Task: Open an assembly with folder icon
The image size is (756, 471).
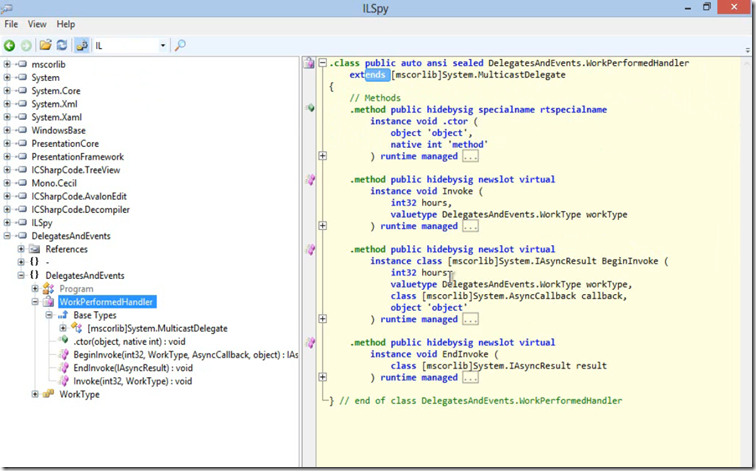Action: [45, 45]
